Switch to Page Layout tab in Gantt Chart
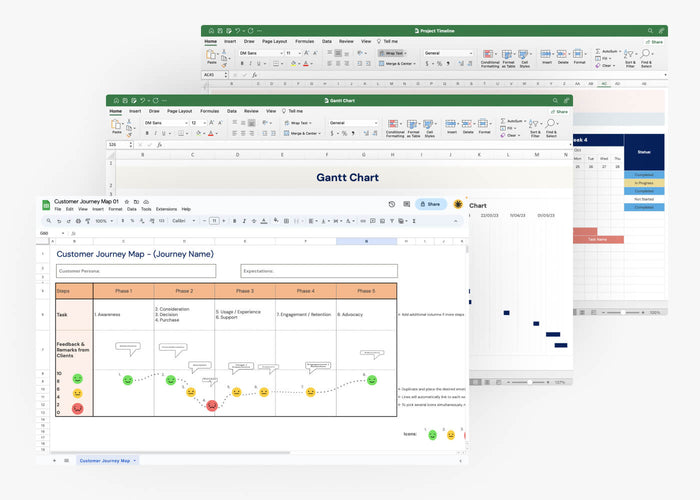The height and width of the screenshot is (500, 700). click(x=180, y=111)
